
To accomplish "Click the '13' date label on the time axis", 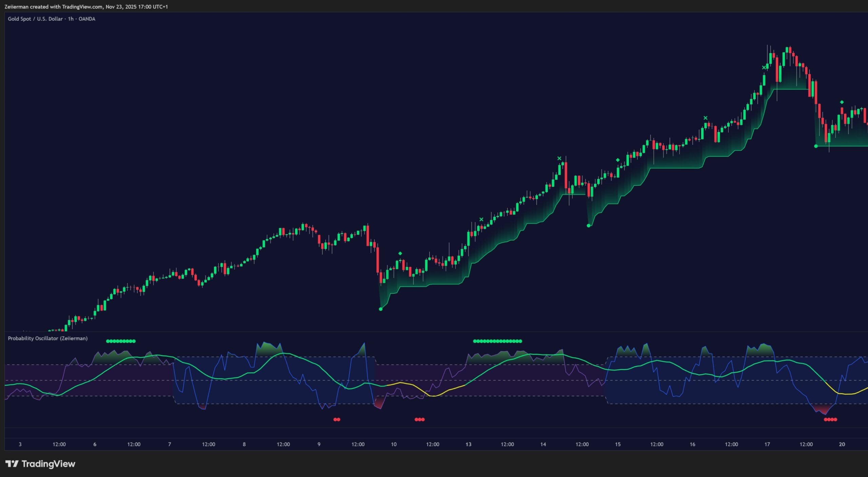I will (x=468, y=444).
